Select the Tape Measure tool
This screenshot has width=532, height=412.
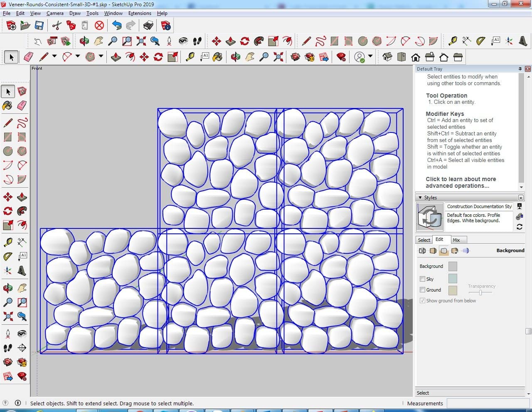[x=7, y=242]
